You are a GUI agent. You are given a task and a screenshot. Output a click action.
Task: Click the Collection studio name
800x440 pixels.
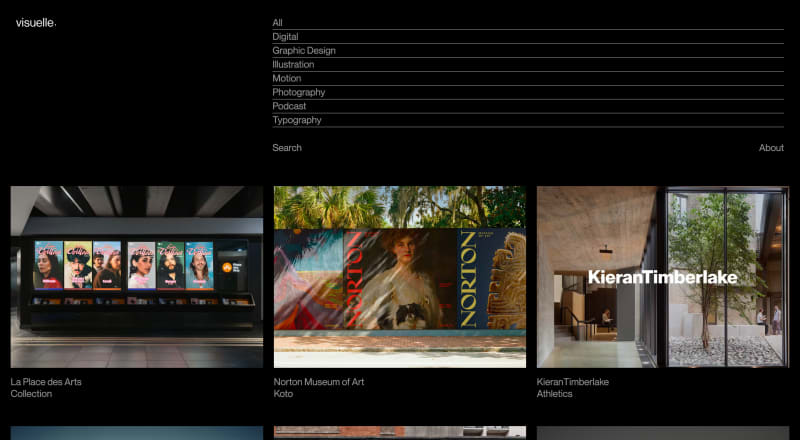point(31,394)
